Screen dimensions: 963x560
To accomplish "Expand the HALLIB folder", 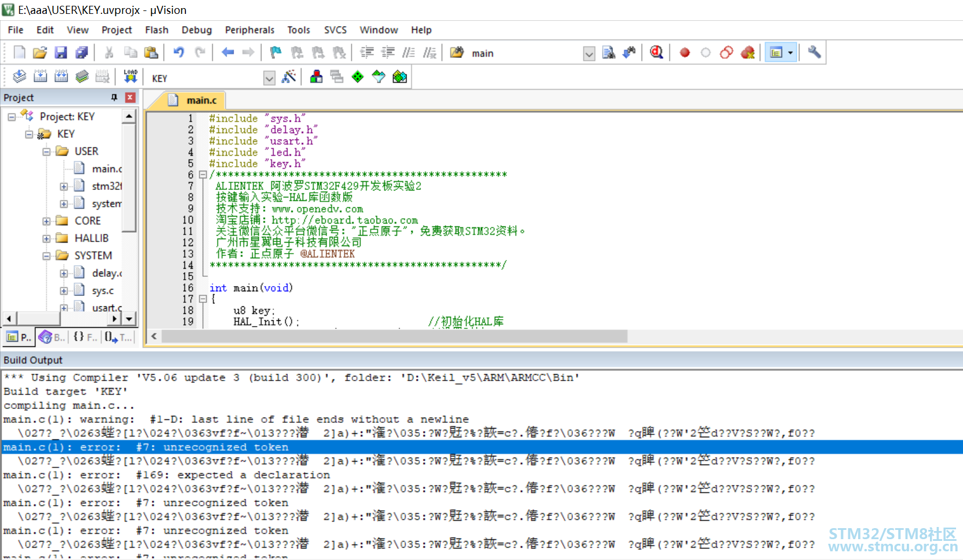I will point(46,239).
